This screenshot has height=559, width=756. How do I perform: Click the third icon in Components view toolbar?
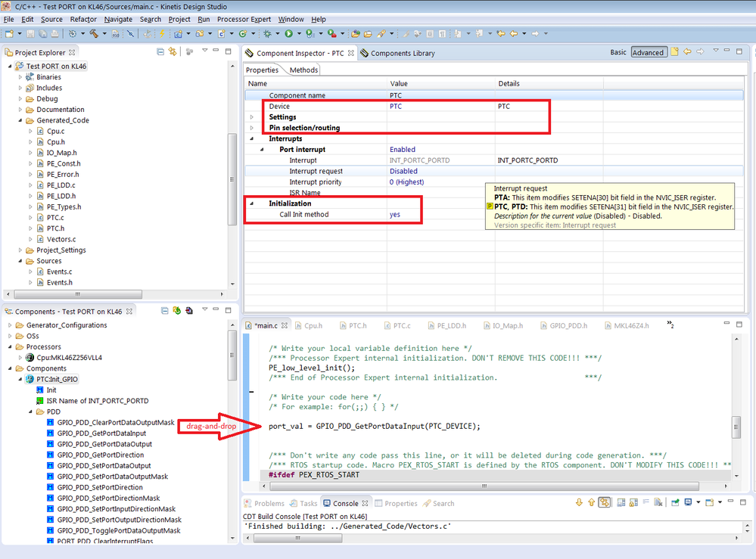pyautogui.click(x=189, y=311)
